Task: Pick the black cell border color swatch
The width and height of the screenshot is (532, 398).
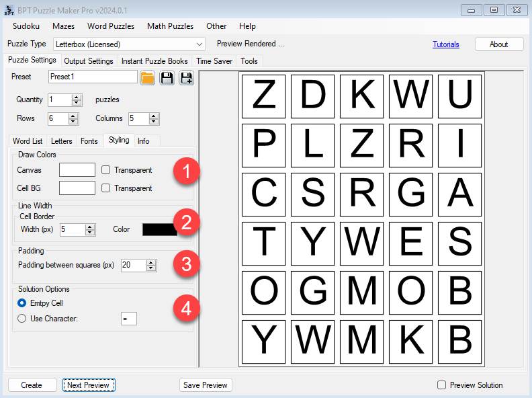Action: tap(160, 229)
